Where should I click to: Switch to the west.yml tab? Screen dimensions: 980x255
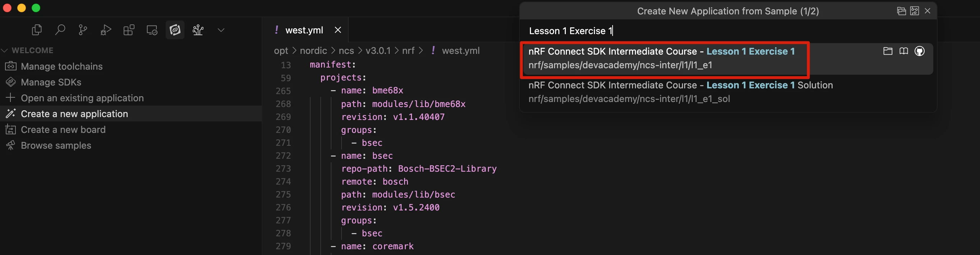tap(303, 31)
